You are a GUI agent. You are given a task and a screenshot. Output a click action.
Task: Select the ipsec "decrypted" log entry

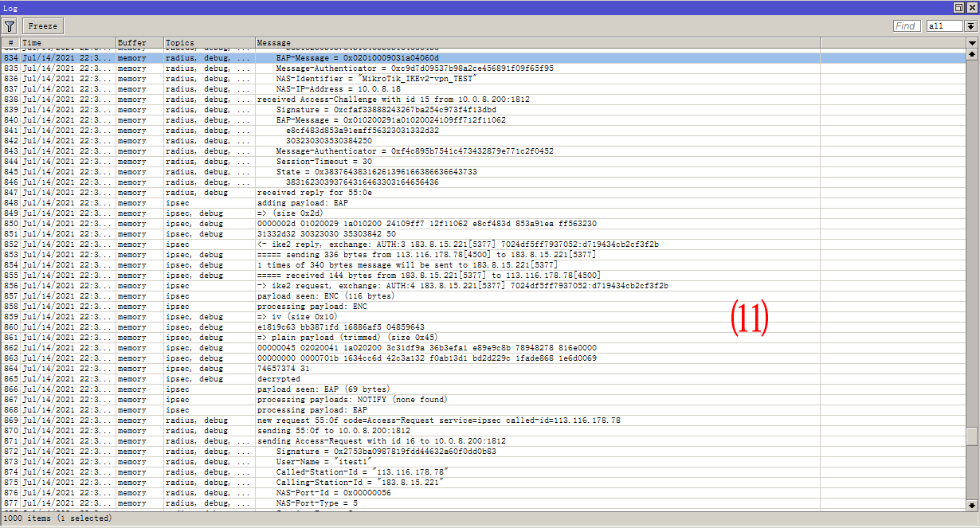(x=319, y=378)
